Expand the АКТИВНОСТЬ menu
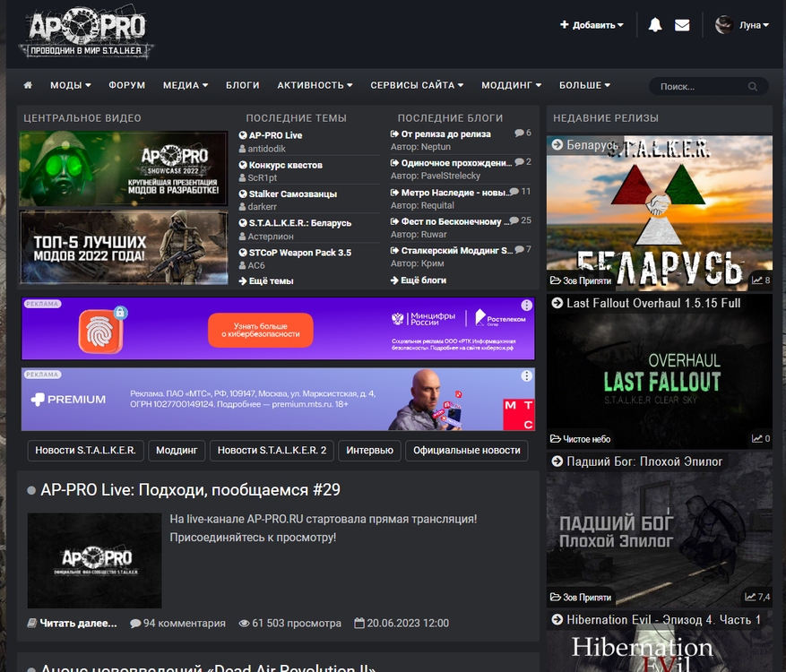Image resolution: width=786 pixels, height=672 pixels. click(x=315, y=85)
